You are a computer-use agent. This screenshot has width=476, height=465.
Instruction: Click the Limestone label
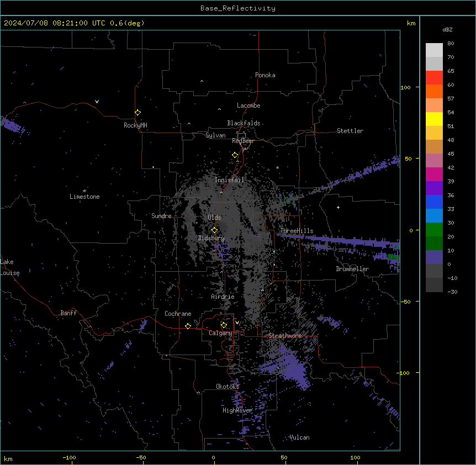tap(84, 197)
